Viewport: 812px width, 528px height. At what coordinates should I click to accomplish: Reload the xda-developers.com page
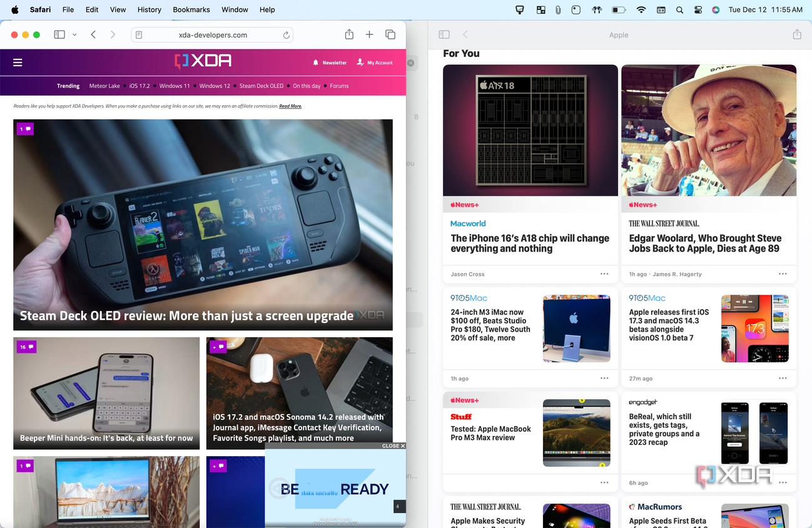[286, 35]
